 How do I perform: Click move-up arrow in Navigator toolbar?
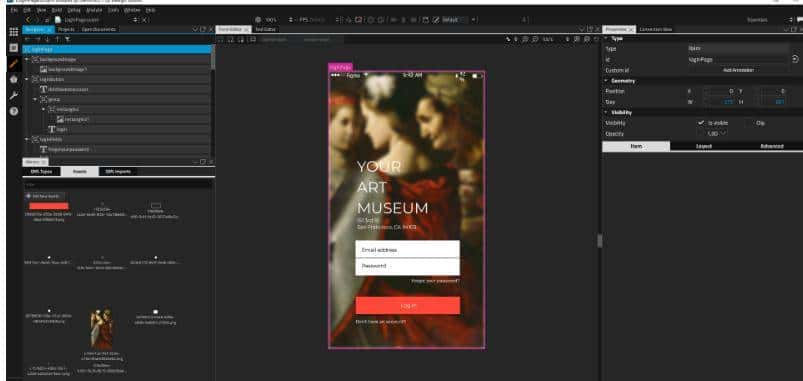[57, 39]
